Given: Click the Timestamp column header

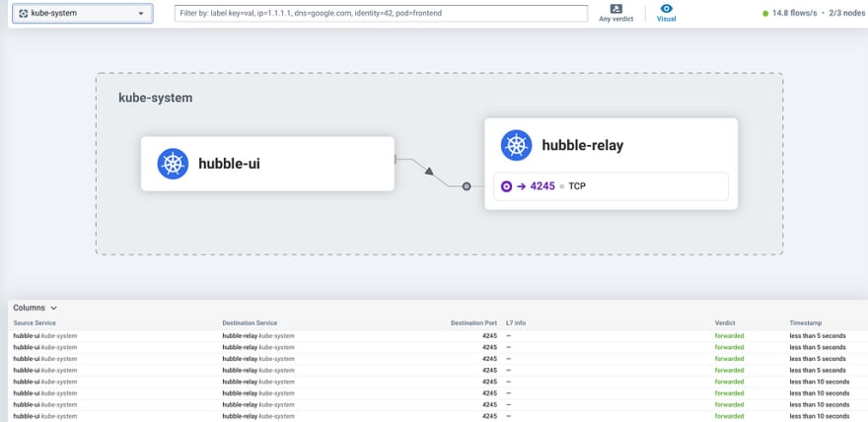Looking at the screenshot, I should pyautogui.click(x=806, y=323).
